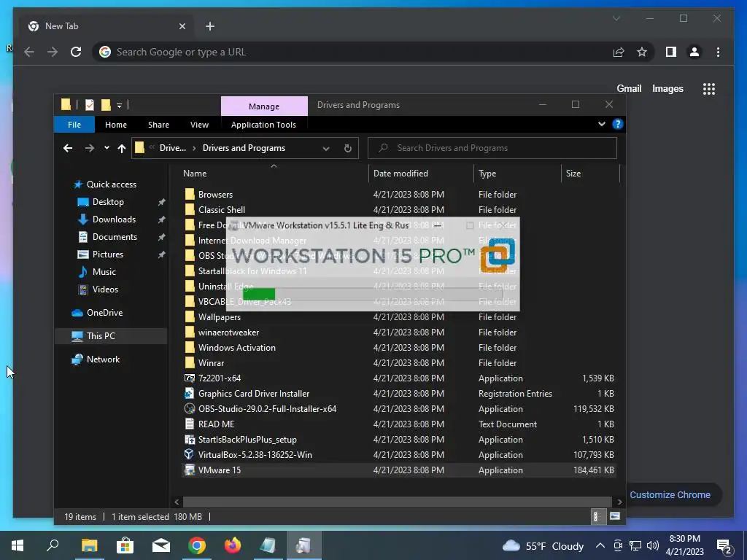
Task: Open a new Chrome tab
Action: click(x=210, y=26)
